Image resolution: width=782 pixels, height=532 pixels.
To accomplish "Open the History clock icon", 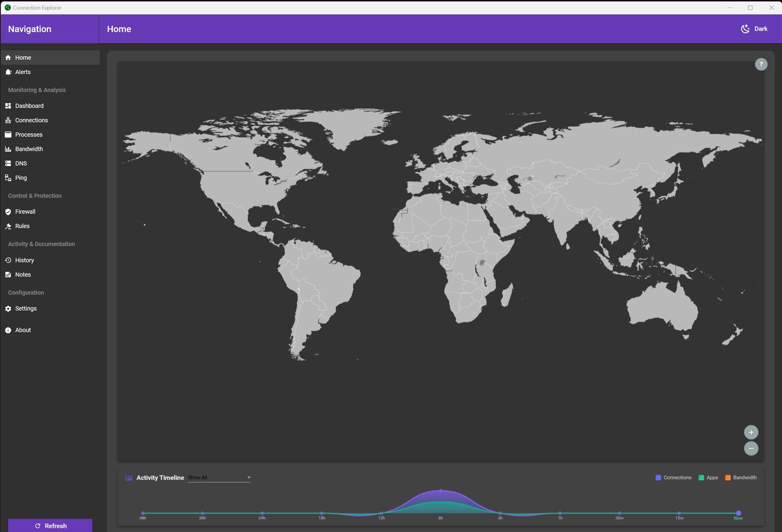I will click(x=8, y=260).
